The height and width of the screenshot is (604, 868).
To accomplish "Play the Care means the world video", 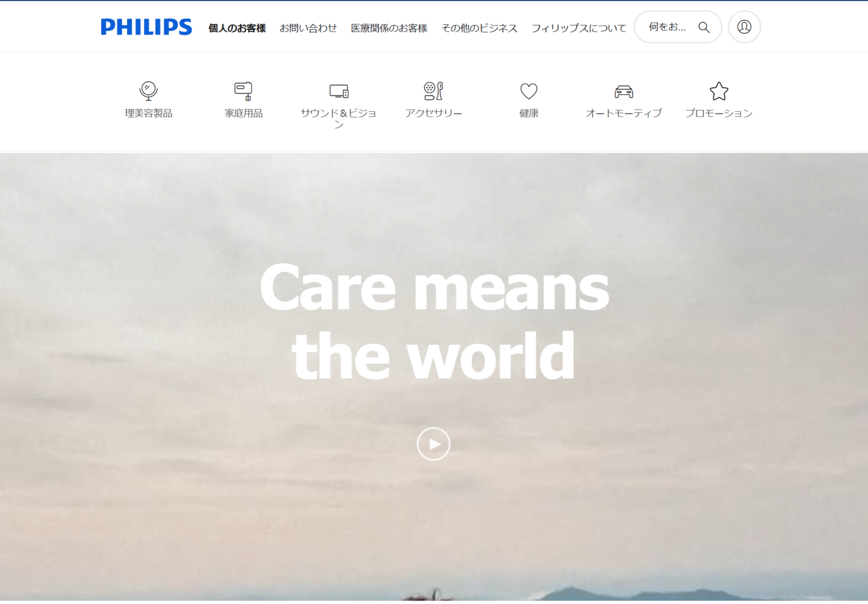I will (433, 444).
